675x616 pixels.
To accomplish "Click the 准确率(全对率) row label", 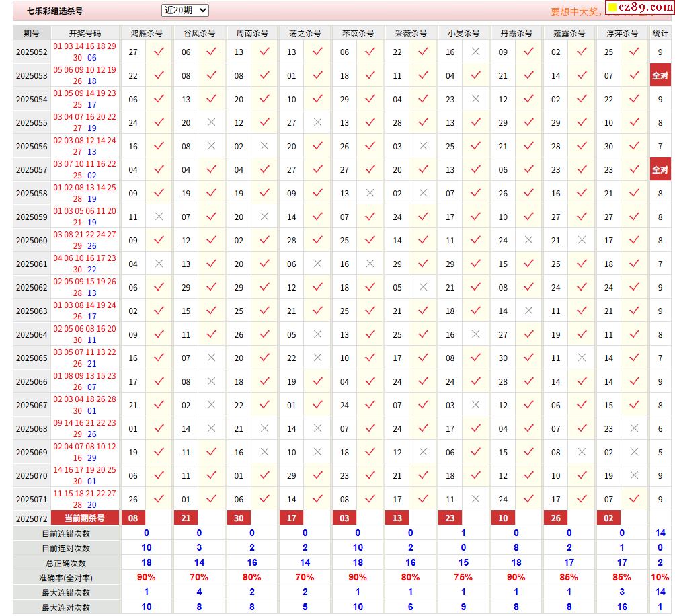I will 66,578.
